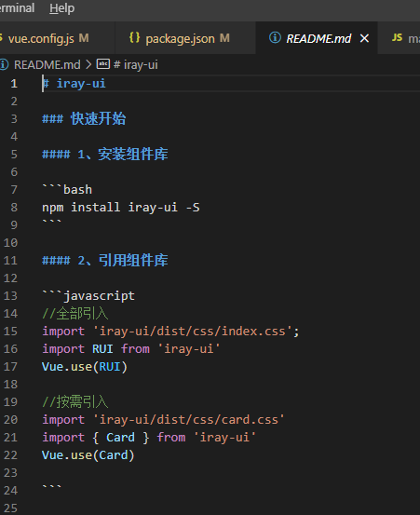This screenshot has width=420, height=515.
Task: Click the import 'iray-ui/dist/css/index.css' line
Action: [170, 332]
